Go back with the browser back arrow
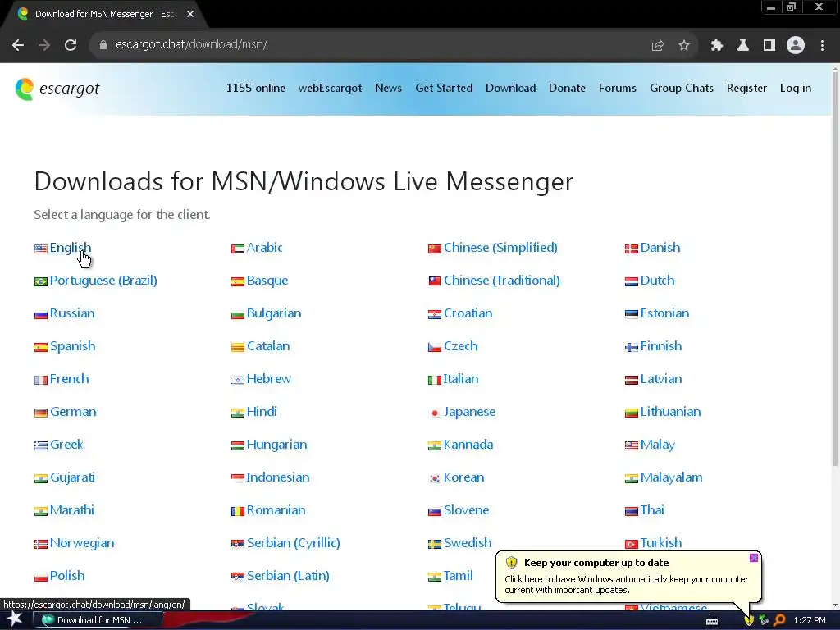The height and width of the screenshot is (630, 840). click(x=18, y=45)
